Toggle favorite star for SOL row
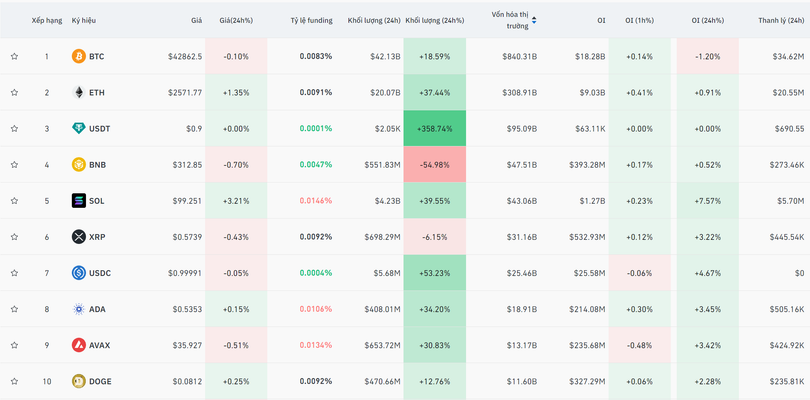810x400 pixels. [x=15, y=201]
